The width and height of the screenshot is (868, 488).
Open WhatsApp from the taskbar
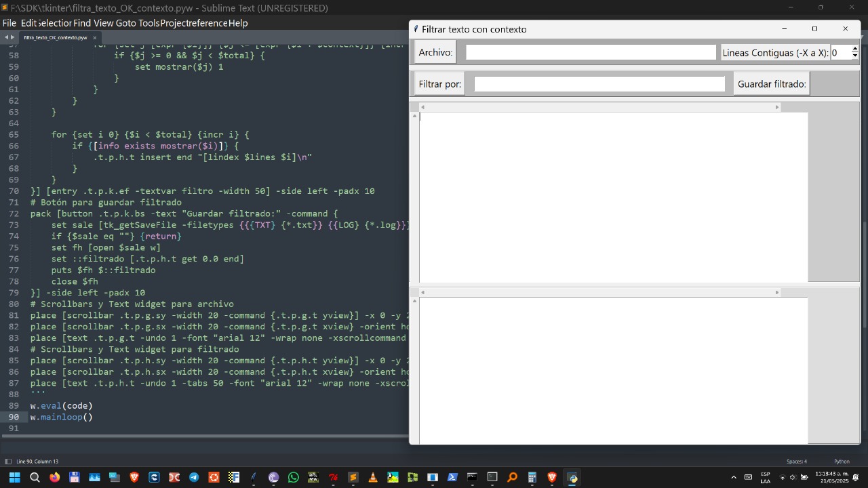tap(294, 477)
